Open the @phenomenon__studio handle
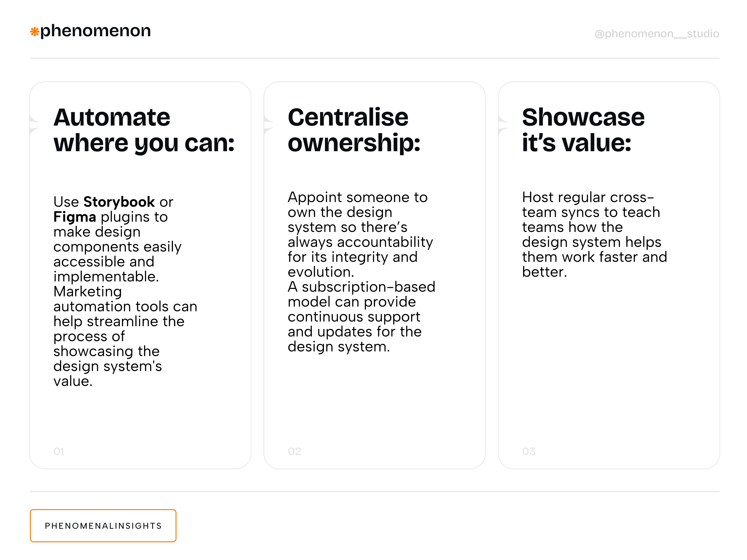Viewport: 747px width, 560px height. (x=656, y=33)
